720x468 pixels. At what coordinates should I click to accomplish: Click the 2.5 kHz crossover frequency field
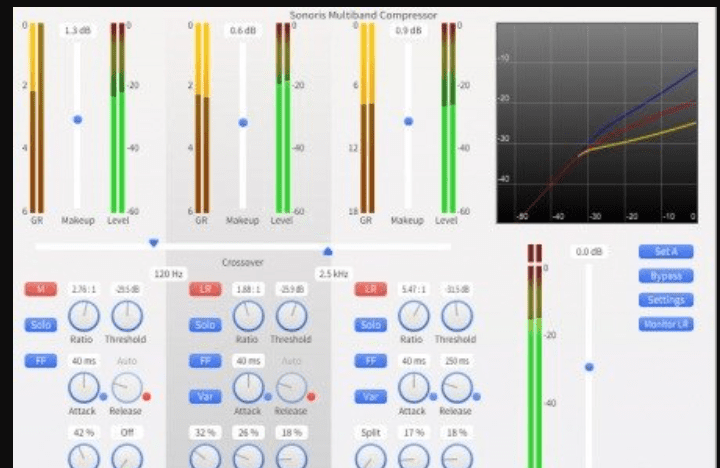[333, 274]
